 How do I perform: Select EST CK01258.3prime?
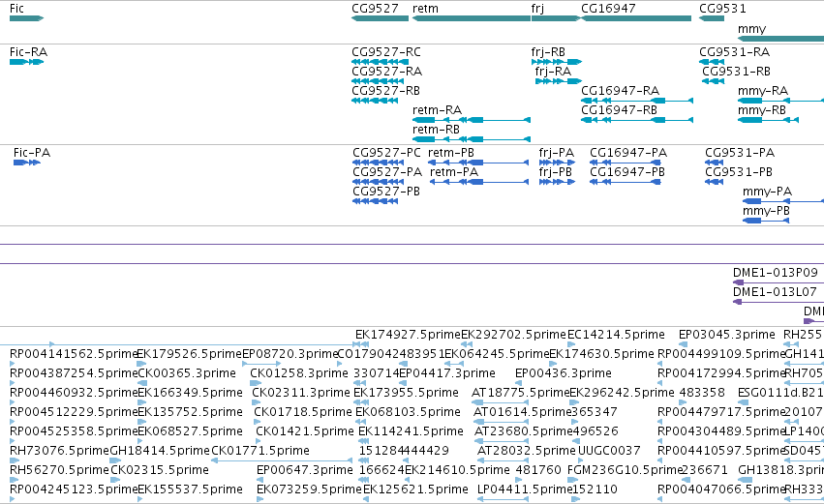(299, 373)
